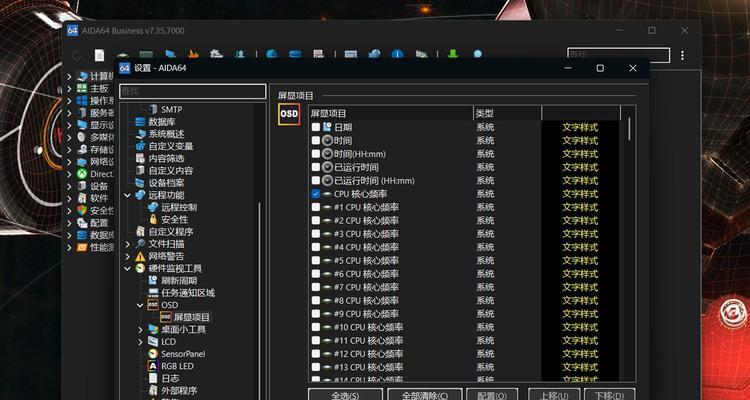The height and width of the screenshot is (400, 750).
Task: Click 全选(S) select all button
Action: (345, 395)
